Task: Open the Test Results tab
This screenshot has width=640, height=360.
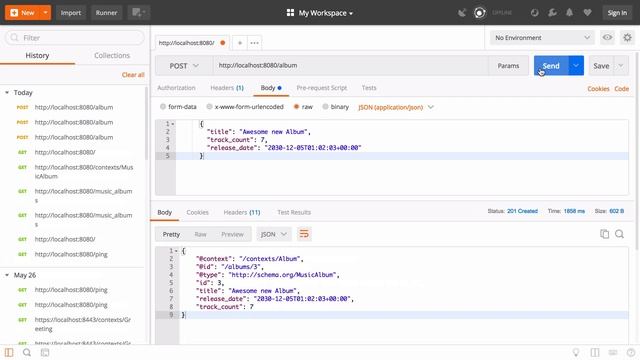Action: tap(294, 212)
